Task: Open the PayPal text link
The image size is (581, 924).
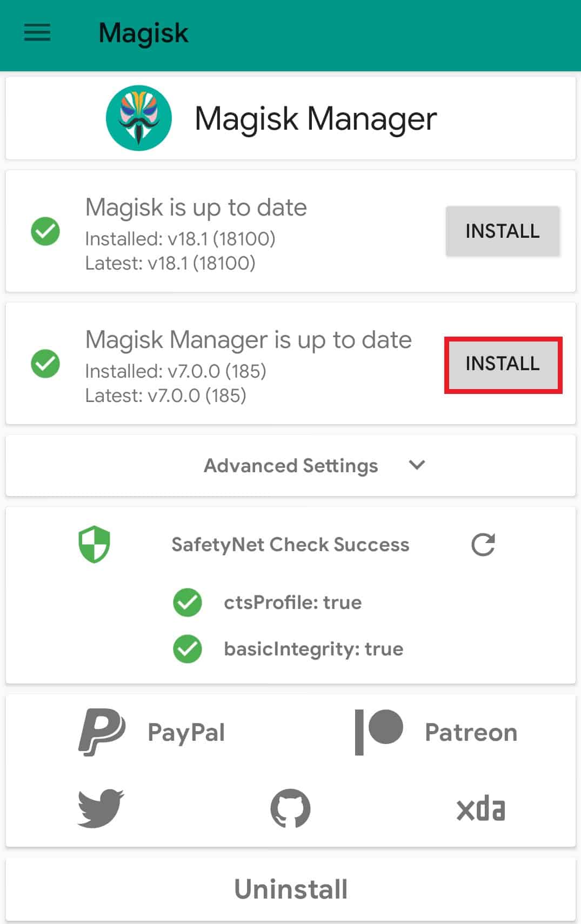Action: [186, 733]
